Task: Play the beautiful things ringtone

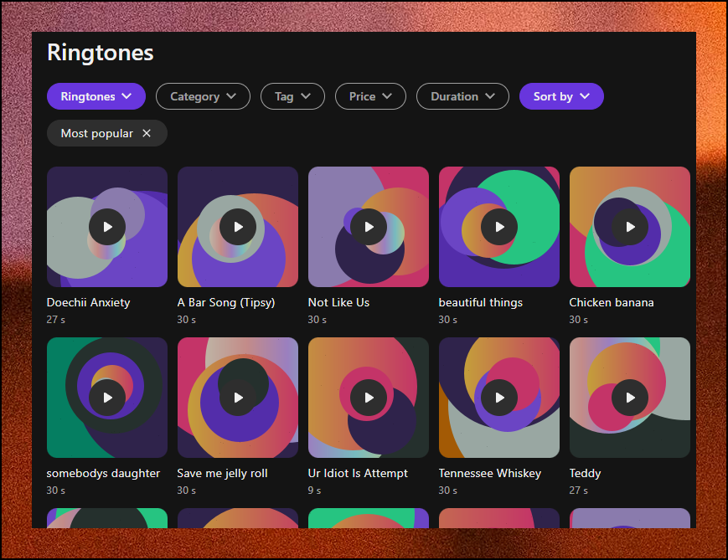Action: tap(499, 227)
